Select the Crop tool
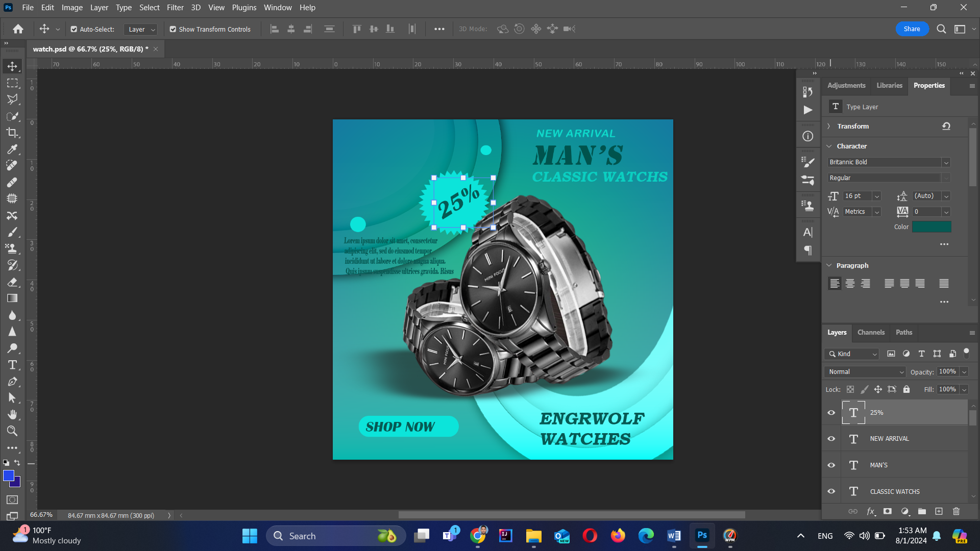Viewport: 980px width, 551px height. (12, 133)
